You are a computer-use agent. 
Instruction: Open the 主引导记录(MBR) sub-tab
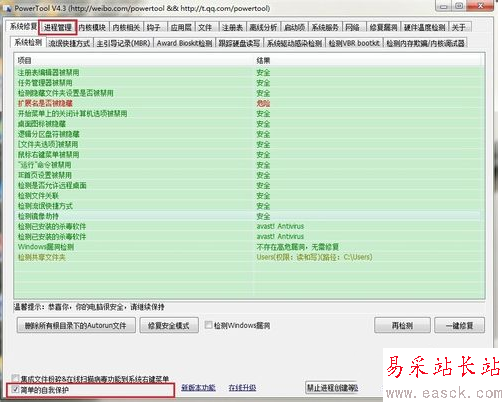tap(123, 43)
